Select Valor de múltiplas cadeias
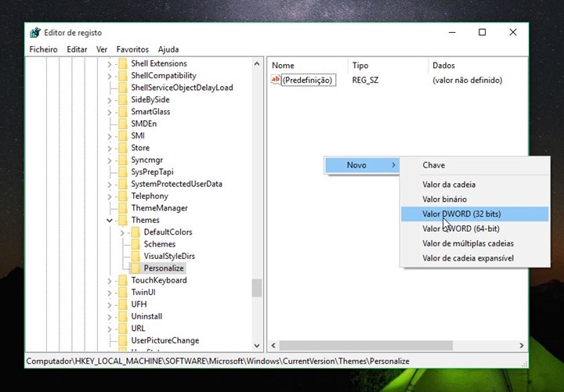Image resolution: width=564 pixels, height=392 pixels. click(x=475, y=243)
